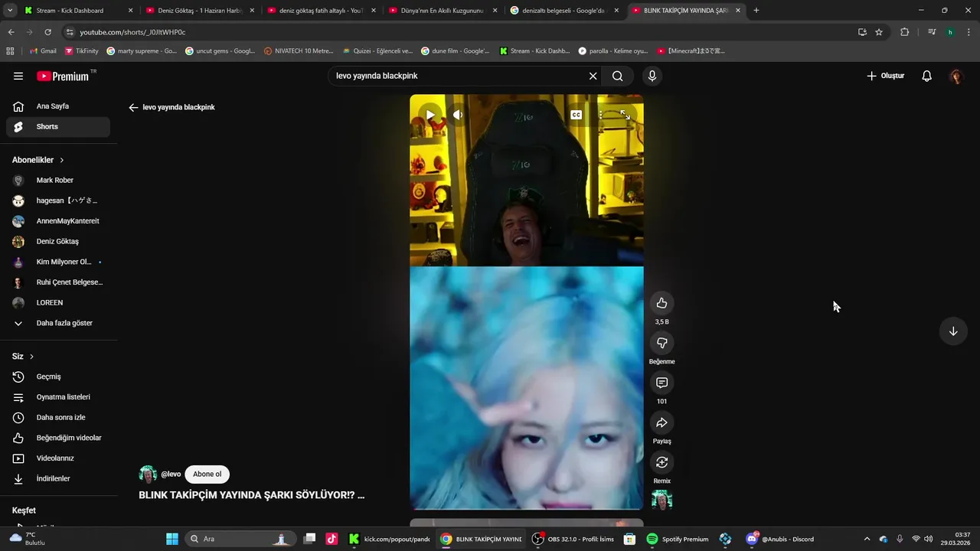Open browser extensions puzzle icon
Viewport: 980px width, 551px height.
[x=904, y=32]
